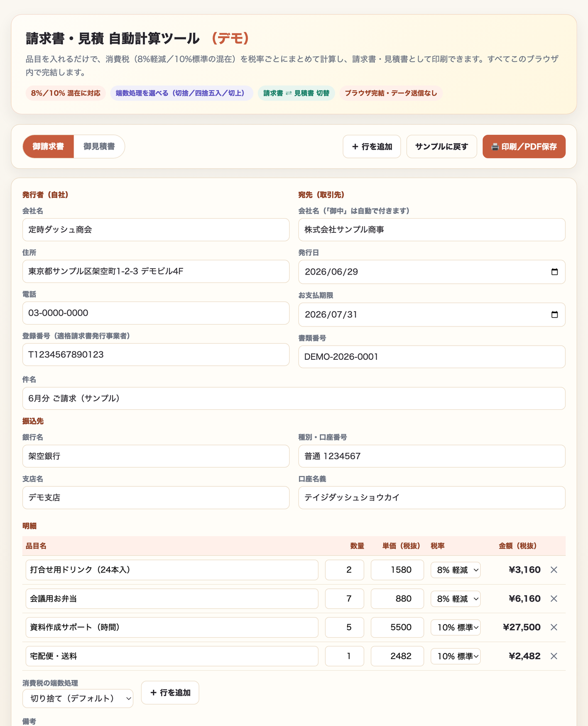The width and height of the screenshot is (588, 726).
Task: Click the 登録番号 field T1234567890123
Action: tap(156, 354)
